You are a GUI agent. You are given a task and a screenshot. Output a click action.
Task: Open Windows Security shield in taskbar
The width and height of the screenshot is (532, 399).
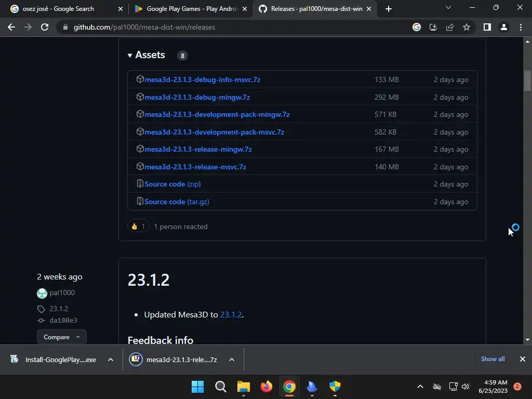(x=335, y=387)
